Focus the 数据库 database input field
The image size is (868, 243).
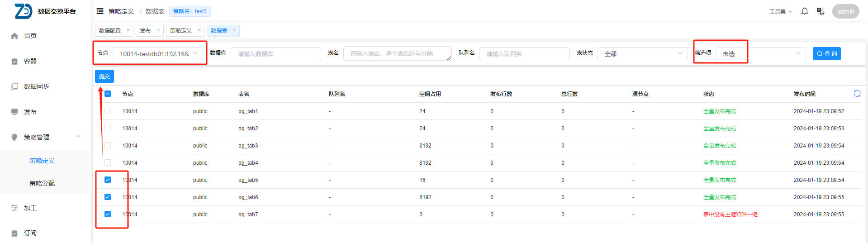(275, 54)
